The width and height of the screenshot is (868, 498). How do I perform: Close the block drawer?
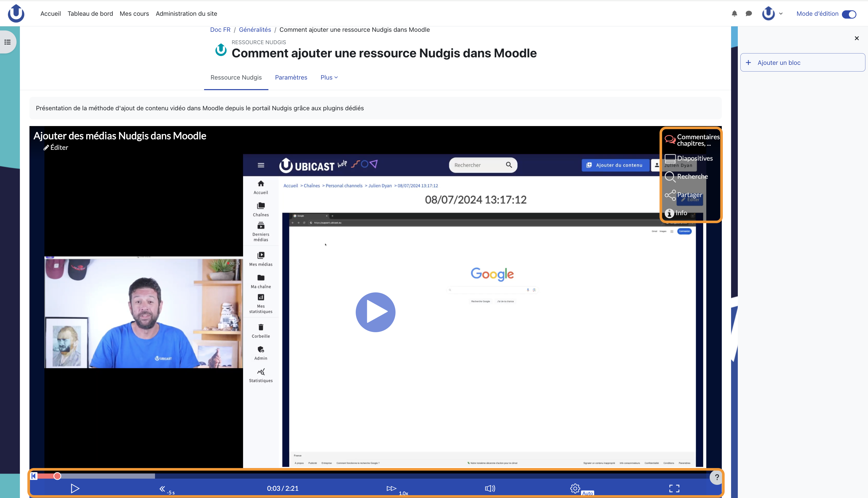pos(857,38)
